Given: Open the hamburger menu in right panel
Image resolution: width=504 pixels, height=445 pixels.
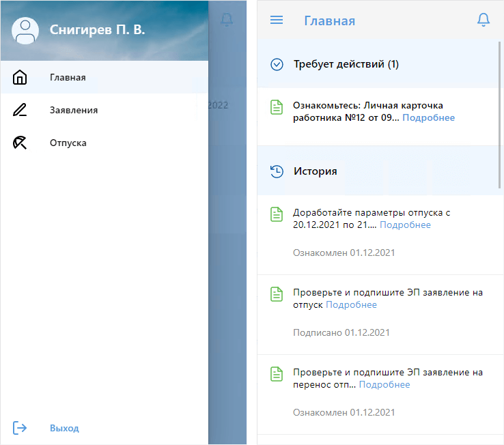Looking at the screenshot, I should click(277, 20).
